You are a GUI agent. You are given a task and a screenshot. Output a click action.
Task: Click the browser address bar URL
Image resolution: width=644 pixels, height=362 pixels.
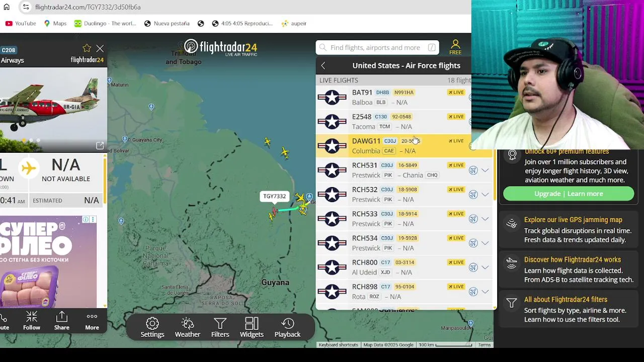click(x=88, y=7)
